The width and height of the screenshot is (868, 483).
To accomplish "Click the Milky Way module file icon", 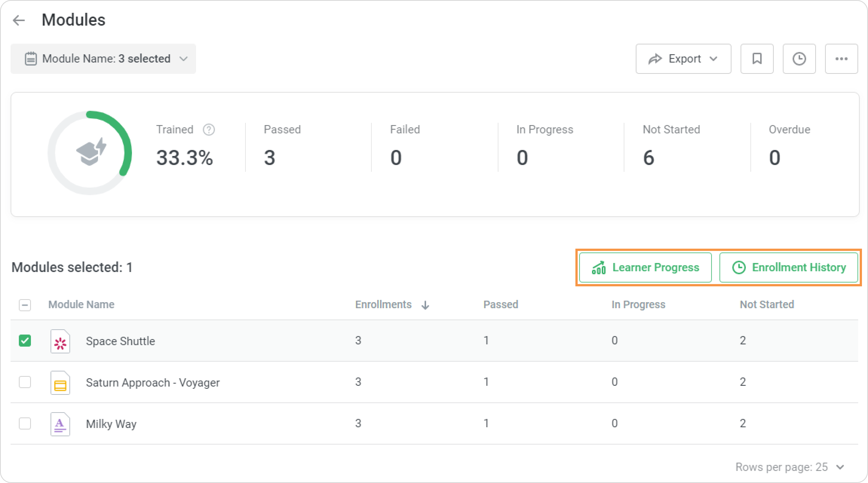I will coord(60,424).
